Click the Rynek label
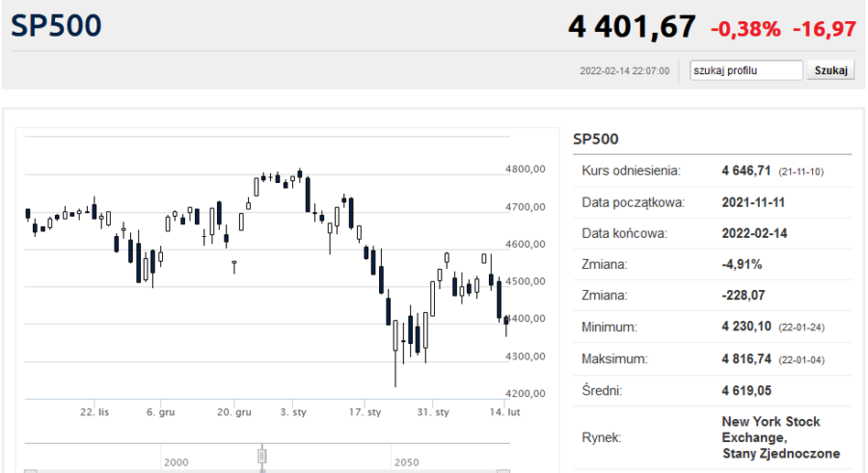This screenshot has width=868, height=473. click(x=602, y=437)
